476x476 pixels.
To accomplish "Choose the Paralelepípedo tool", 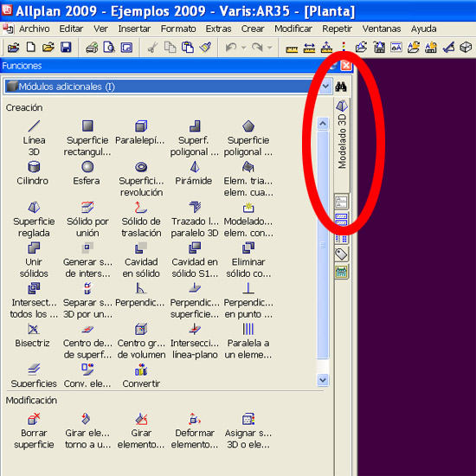I will click(140, 132).
